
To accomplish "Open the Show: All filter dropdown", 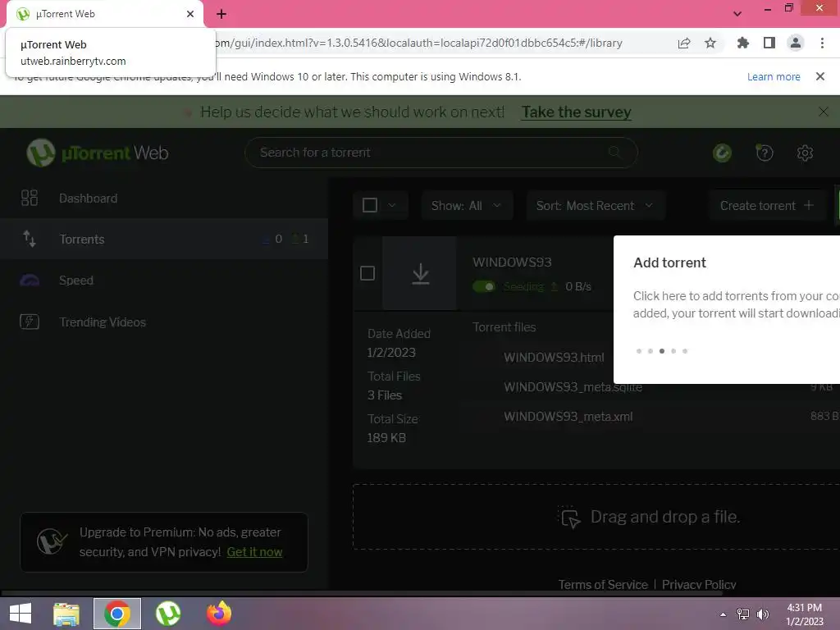I will tap(467, 205).
